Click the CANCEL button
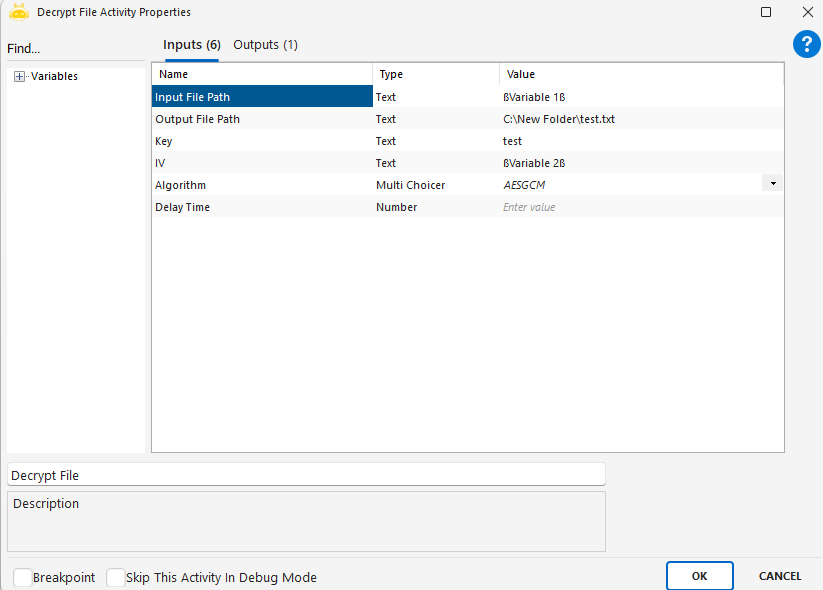 point(779,576)
